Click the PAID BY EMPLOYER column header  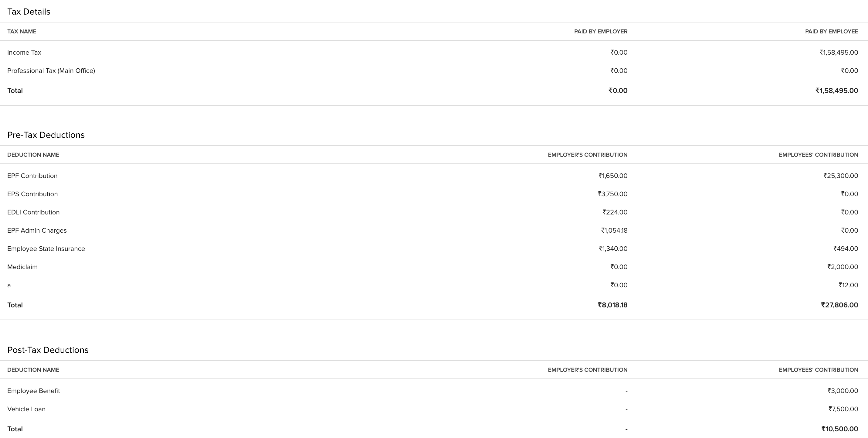pyautogui.click(x=600, y=32)
